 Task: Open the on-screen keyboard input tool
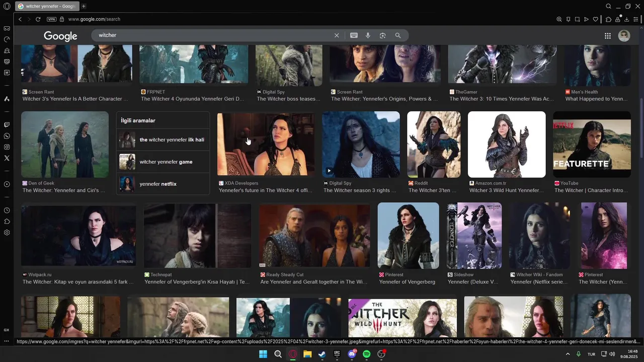point(354,35)
